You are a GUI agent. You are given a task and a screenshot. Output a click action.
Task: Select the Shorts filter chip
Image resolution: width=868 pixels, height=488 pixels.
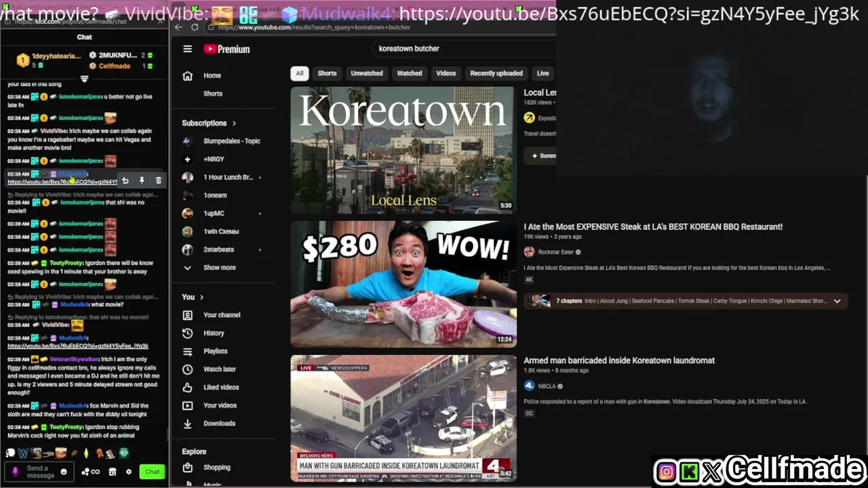click(x=327, y=73)
